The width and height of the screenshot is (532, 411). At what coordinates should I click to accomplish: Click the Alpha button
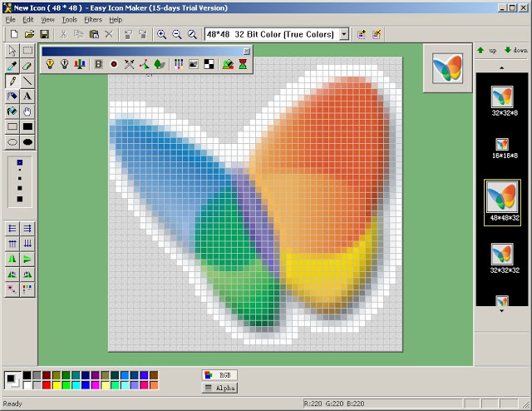[x=219, y=388]
